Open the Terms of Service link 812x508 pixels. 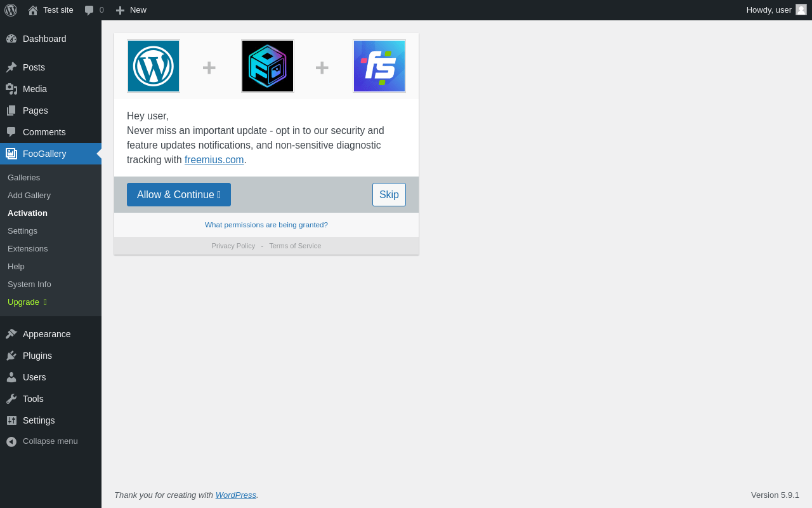click(x=295, y=246)
